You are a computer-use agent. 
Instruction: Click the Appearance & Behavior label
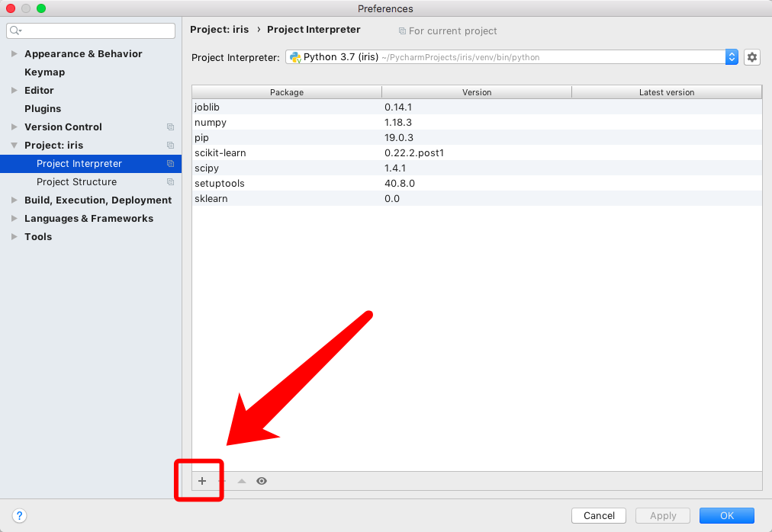point(83,53)
